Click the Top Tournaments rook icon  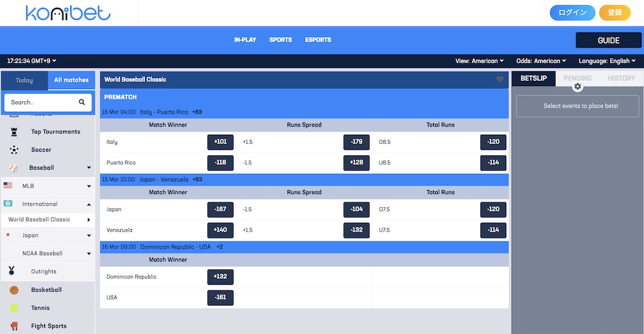point(14,132)
